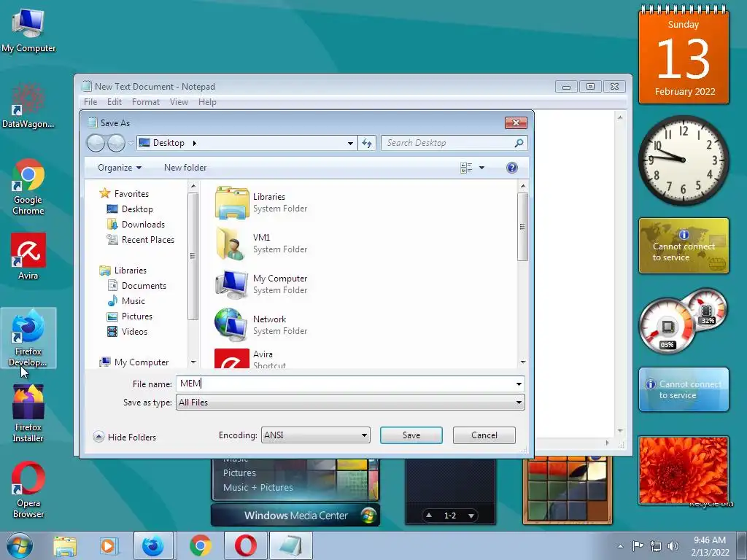Open the Notepad Edit menu
Screen dimensions: 747x560
point(115,102)
